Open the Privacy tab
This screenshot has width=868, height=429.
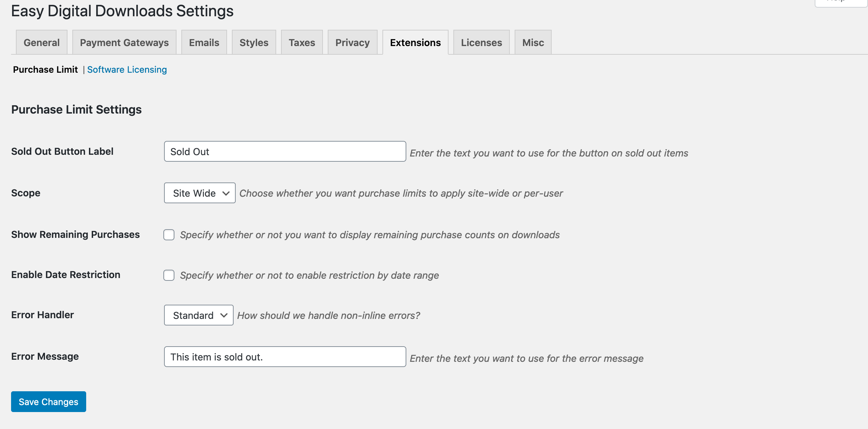[x=352, y=43]
